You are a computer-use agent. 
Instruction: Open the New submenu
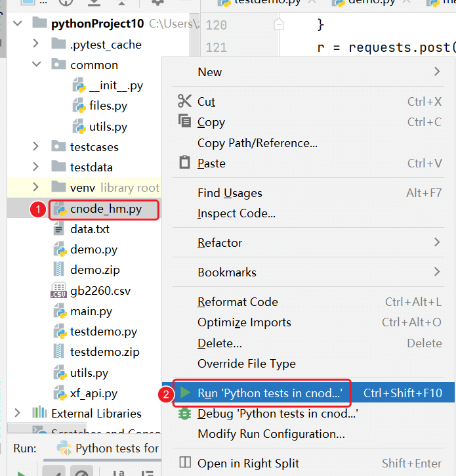click(x=308, y=72)
